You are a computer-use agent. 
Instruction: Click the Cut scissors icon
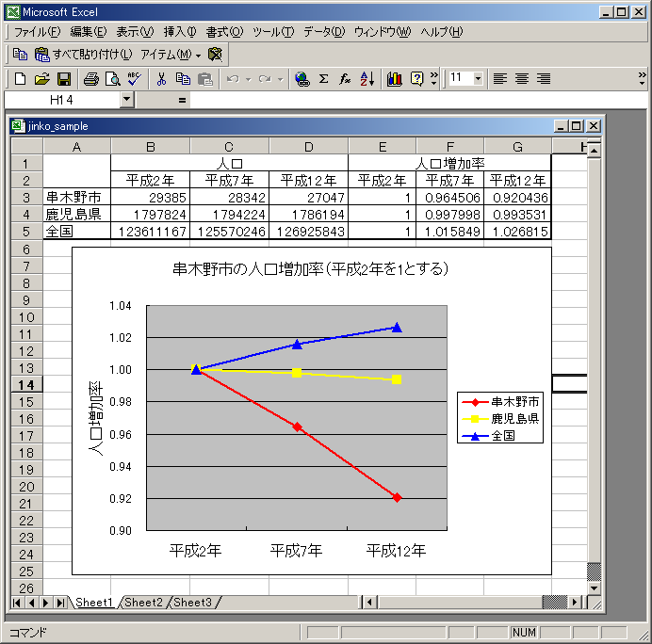pos(161,78)
